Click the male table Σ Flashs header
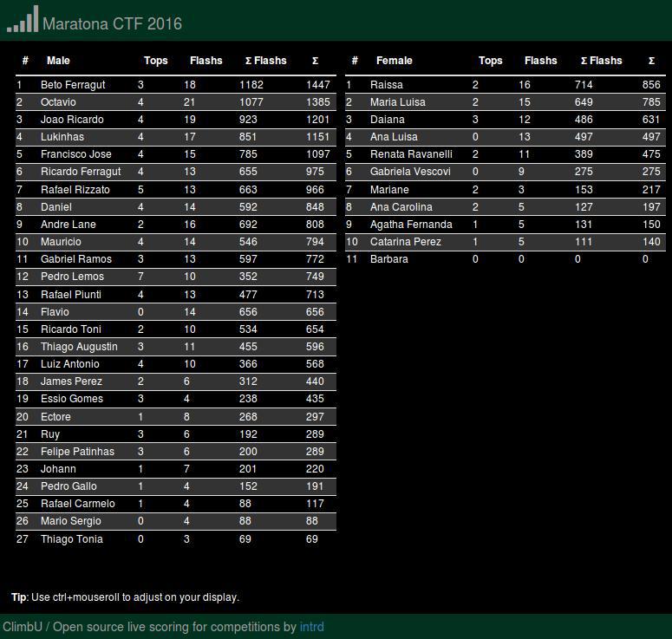 (265, 61)
